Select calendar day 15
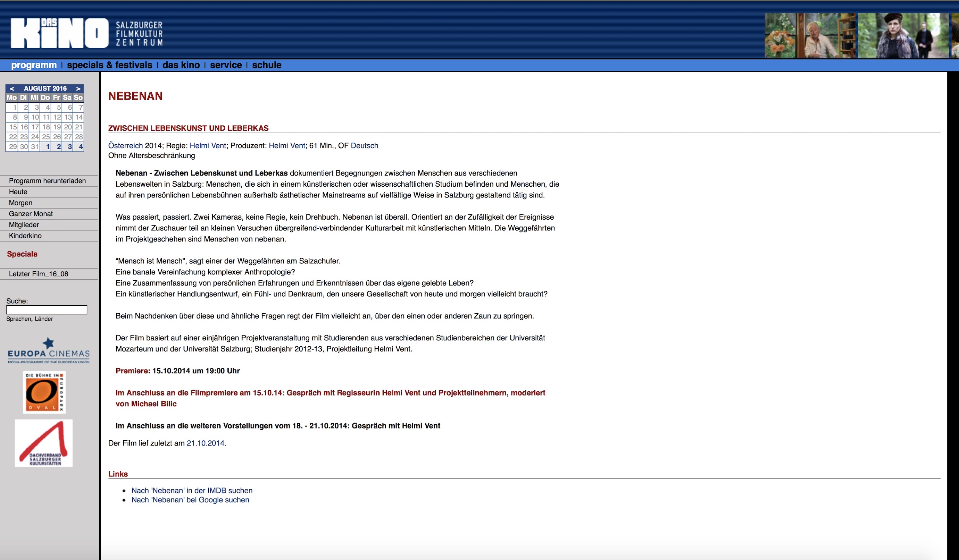The width and height of the screenshot is (959, 560). click(x=12, y=127)
